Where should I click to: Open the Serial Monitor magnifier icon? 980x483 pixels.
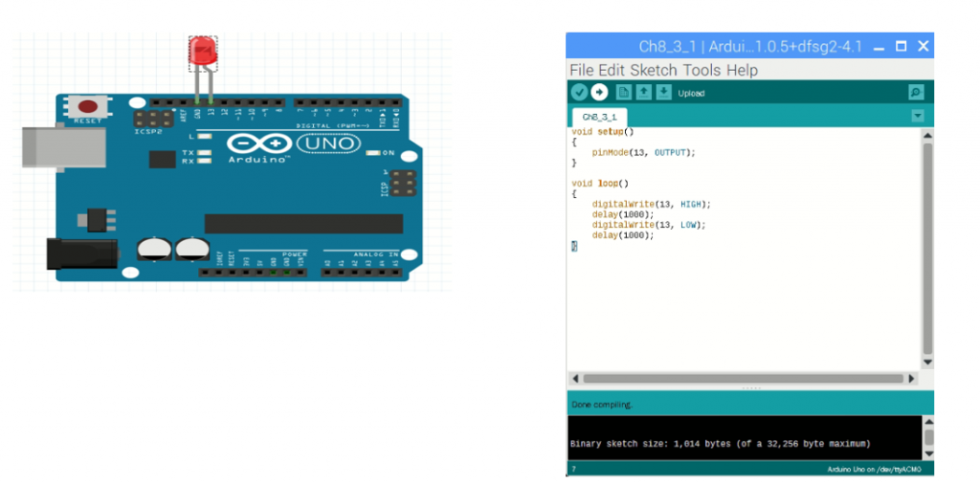(916, 93)
